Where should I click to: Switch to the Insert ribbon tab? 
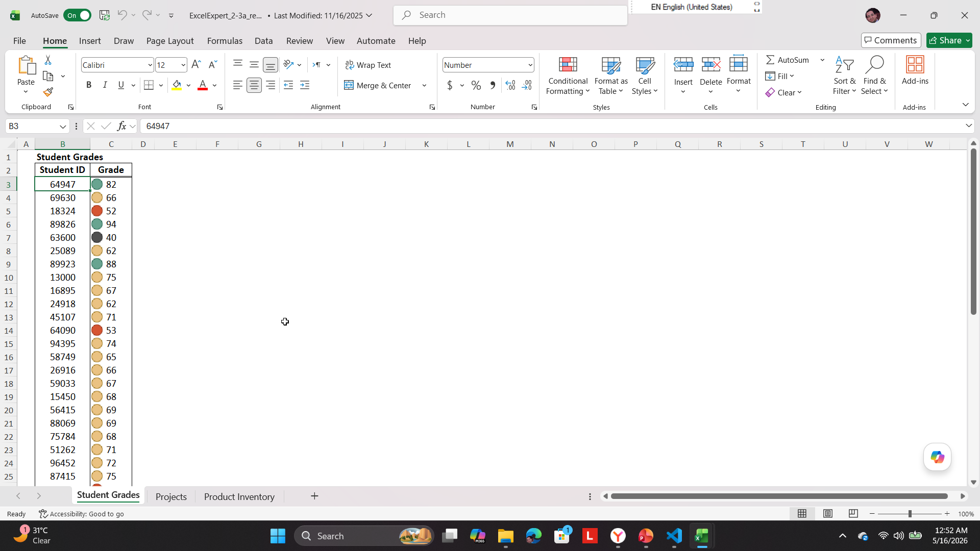90,41
